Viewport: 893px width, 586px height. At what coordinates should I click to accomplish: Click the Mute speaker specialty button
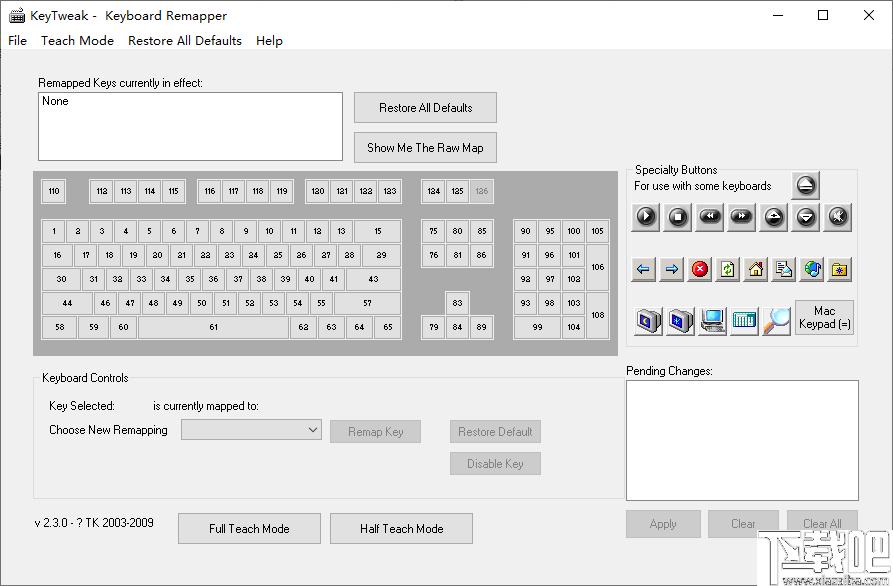pos(838,217)
